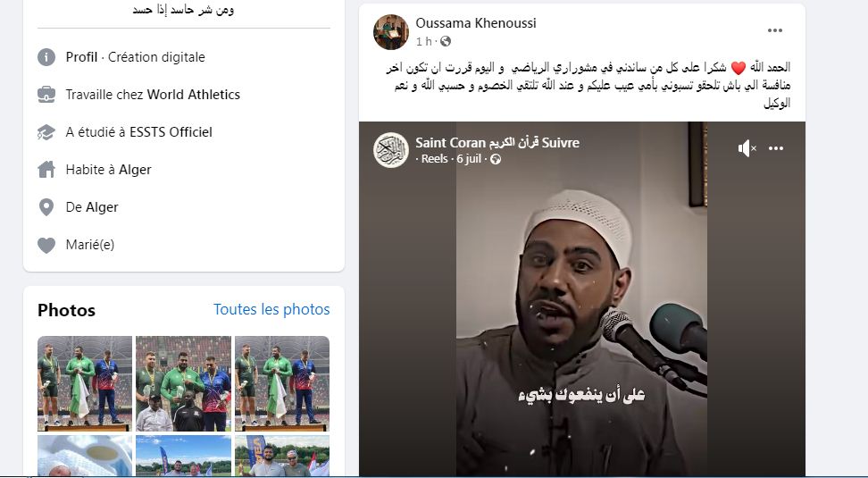Click the Saint Coran page avatar
Image resolution: width=868 pixels, height=478 pixels.
point(391,150)
